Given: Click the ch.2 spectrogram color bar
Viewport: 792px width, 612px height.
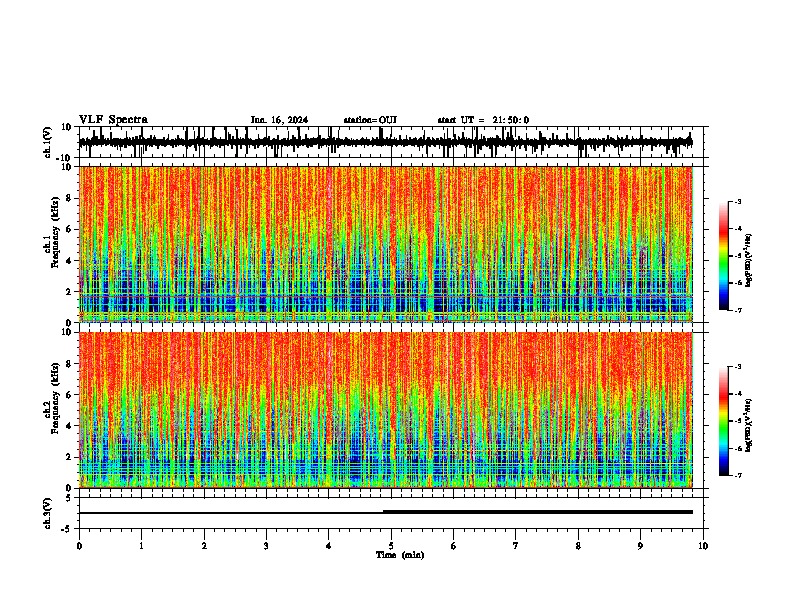Looking at the screenshot, I should click(x=723, y=421).
